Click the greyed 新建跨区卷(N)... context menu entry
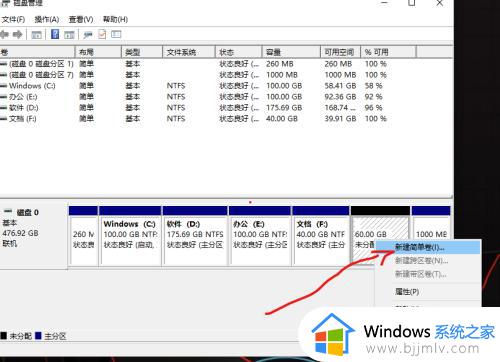This screenshot has height=362, width=500. tap(428, 261)
